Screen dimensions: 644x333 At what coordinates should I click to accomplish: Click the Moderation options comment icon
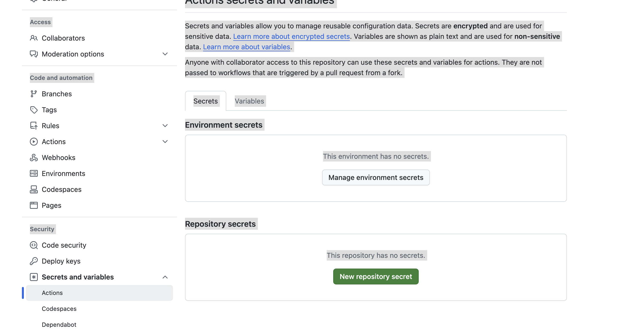pyautogui.click(x=34, y=54)
